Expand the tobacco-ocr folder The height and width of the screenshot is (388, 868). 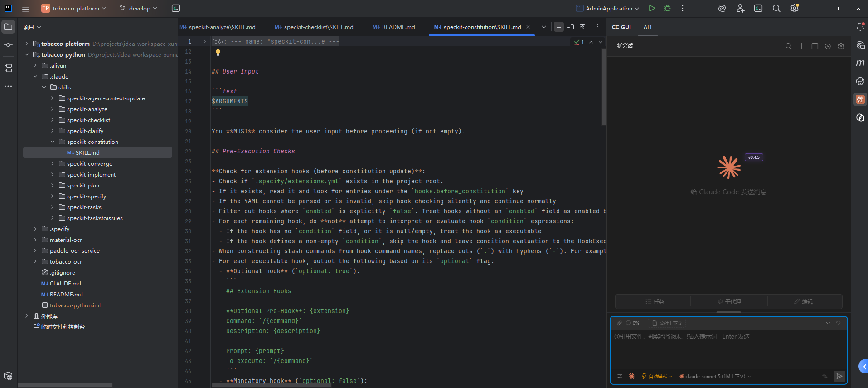pyautogui.click(x=35, y=261)
